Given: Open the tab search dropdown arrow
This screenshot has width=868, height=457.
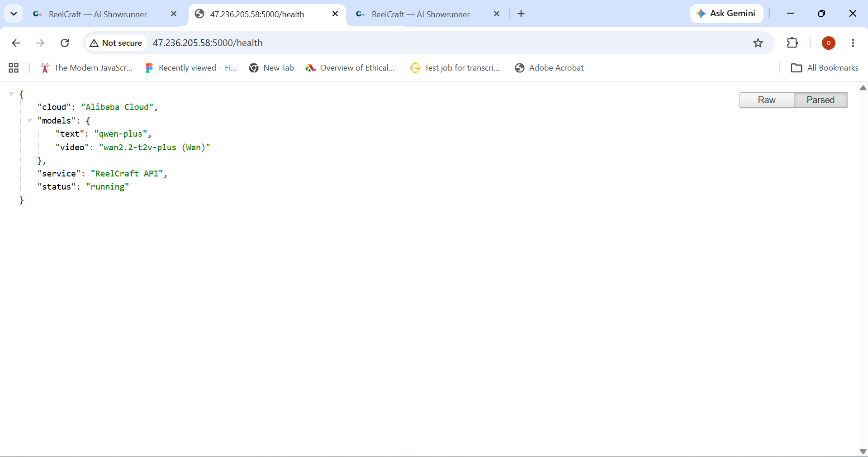Looking at the screenshot, I should (x=14, y=14).
